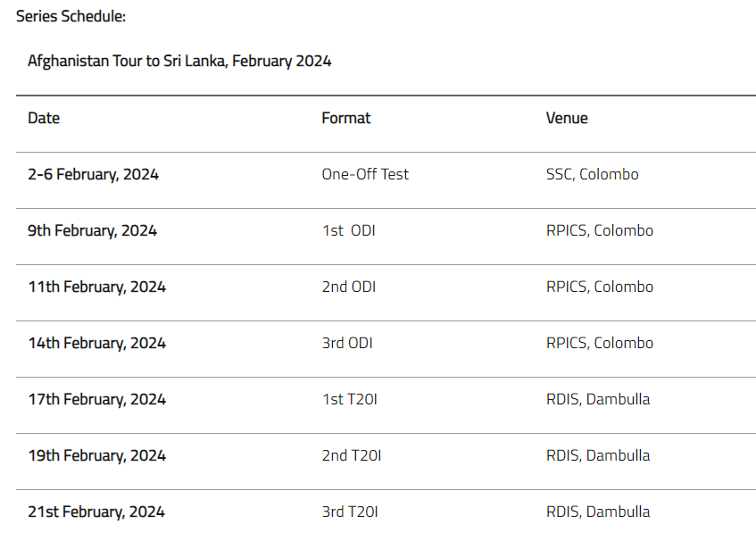Click the 'One-Off Test' format cell
This screenshot has height=541, width=756.
click(x=365, y=174)
